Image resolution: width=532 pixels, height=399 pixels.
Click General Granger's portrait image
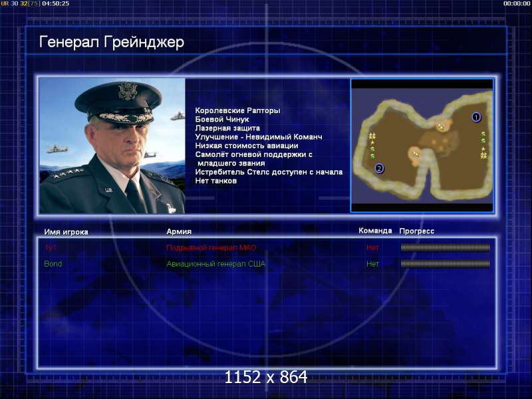point(112,146)
